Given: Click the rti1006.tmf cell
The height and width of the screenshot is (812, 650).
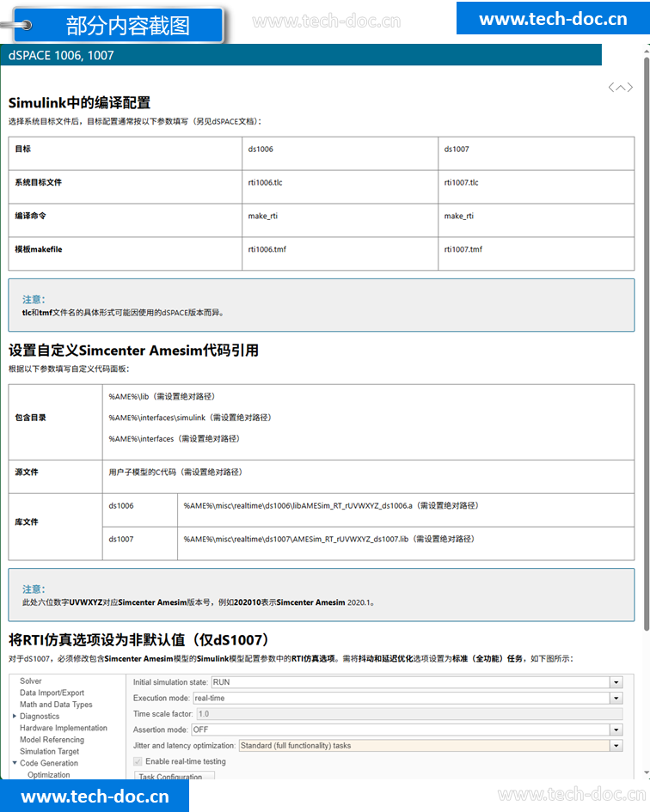Looking at the screenshot, I should pos(340,253).
